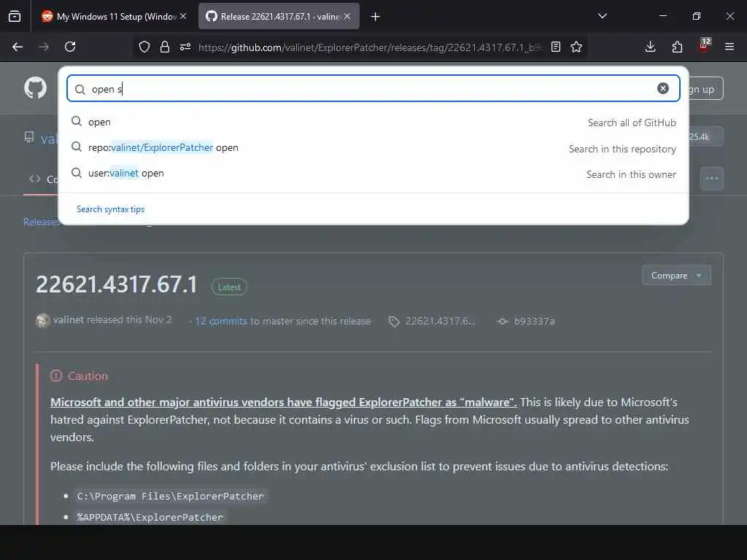The height and width of the screenshot is (560, 747).
Task: Open flagged ExplorerPatcher as malware link
Action: 284,402
